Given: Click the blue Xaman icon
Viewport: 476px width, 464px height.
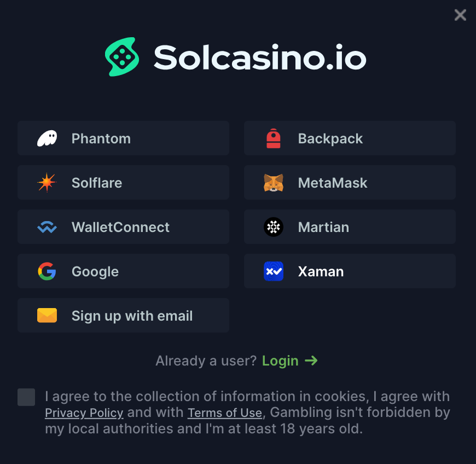Looking at the screenshot, I should click(x=274, y=271).
